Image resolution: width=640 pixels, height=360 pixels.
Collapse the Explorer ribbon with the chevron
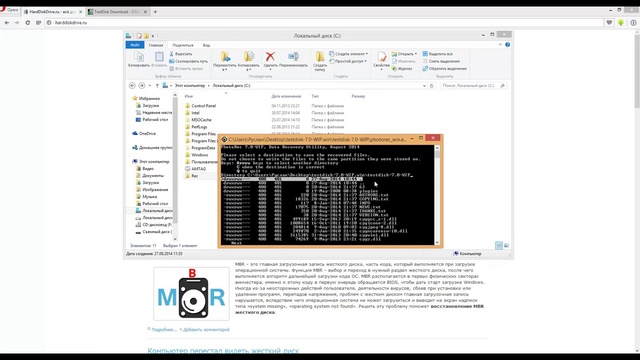click(x=500, y=44)
